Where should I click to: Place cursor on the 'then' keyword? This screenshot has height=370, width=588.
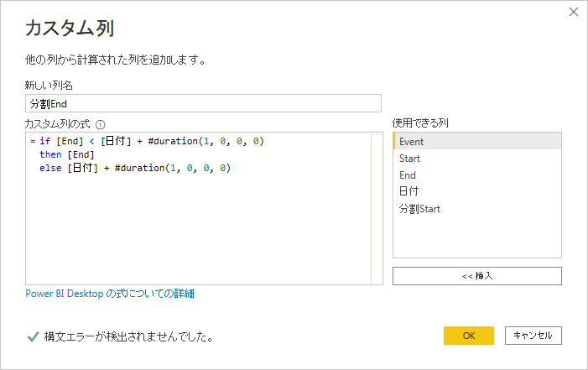(50, 154)
